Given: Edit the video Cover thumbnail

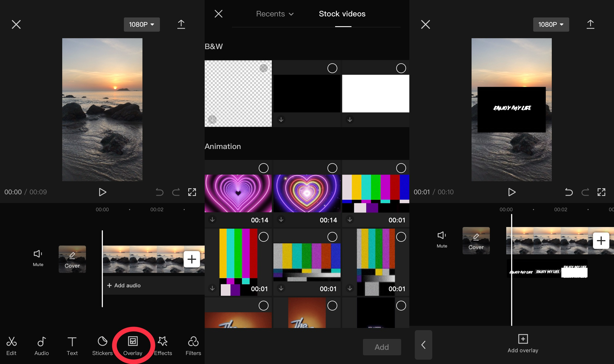Looking at the screenshot, I should 72,259.
